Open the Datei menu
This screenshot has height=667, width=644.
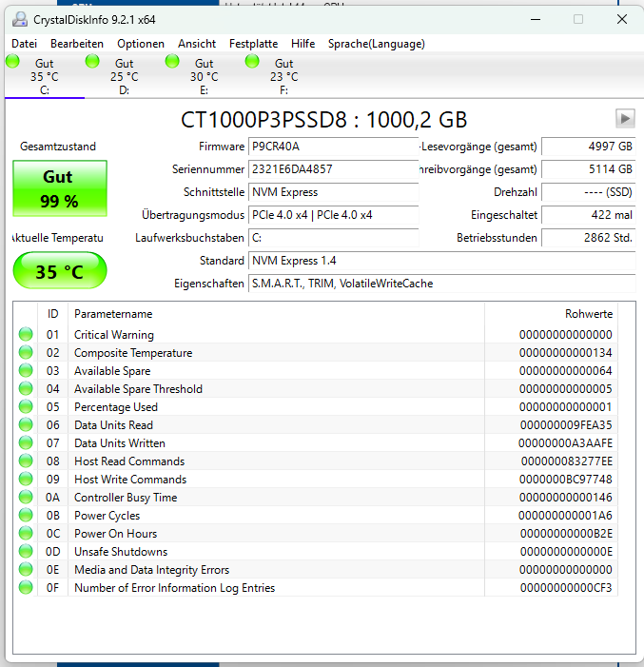[24, 44]
